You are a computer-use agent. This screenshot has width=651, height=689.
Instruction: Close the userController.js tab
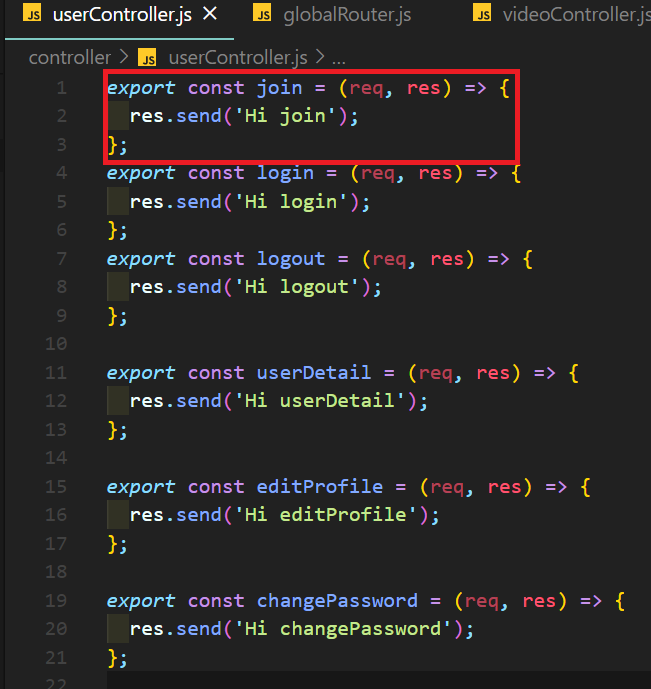pos(210,14)
